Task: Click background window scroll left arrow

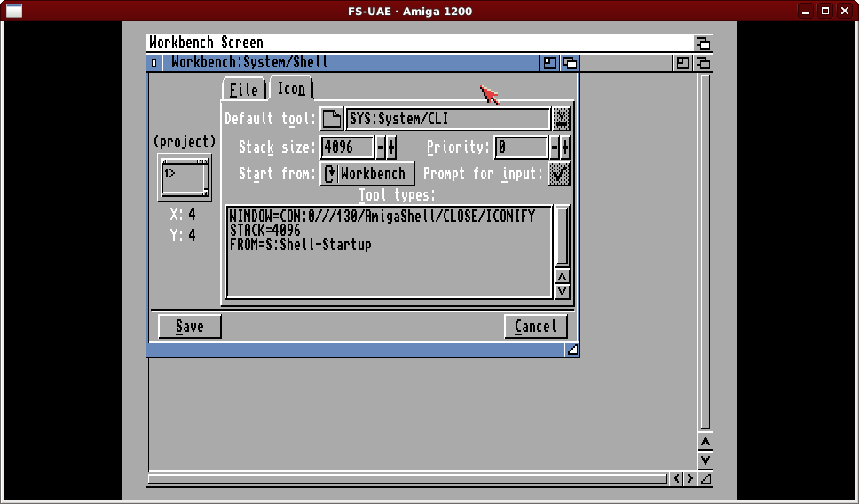Action: [x=676, y=479]
